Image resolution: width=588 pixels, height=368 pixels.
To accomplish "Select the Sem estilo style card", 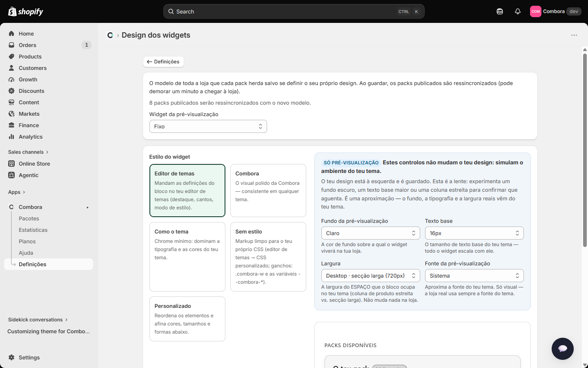I will [268, 257].
